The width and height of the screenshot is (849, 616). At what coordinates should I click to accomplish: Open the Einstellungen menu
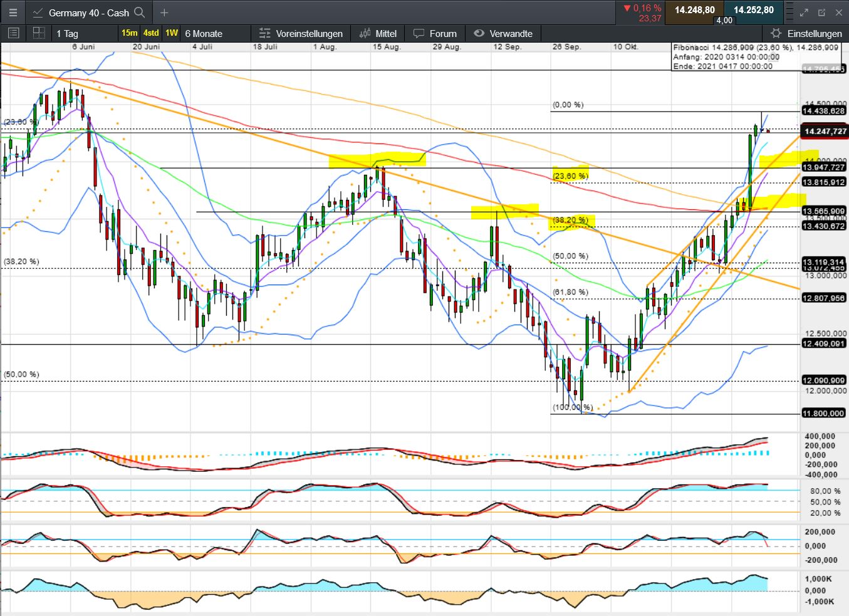[806, 34]
